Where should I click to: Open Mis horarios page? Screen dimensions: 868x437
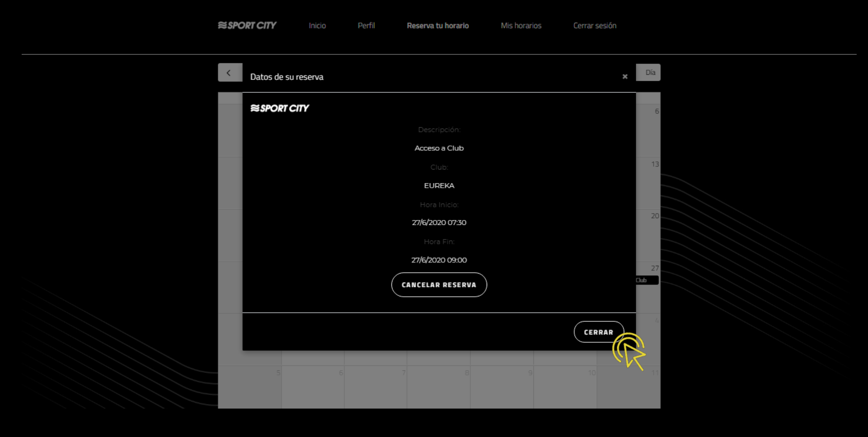click(x=521, y=25)
